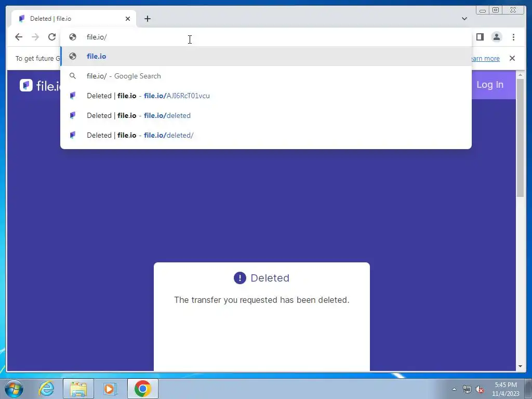Minimize the Chrome window

click(x=482, y=10)
